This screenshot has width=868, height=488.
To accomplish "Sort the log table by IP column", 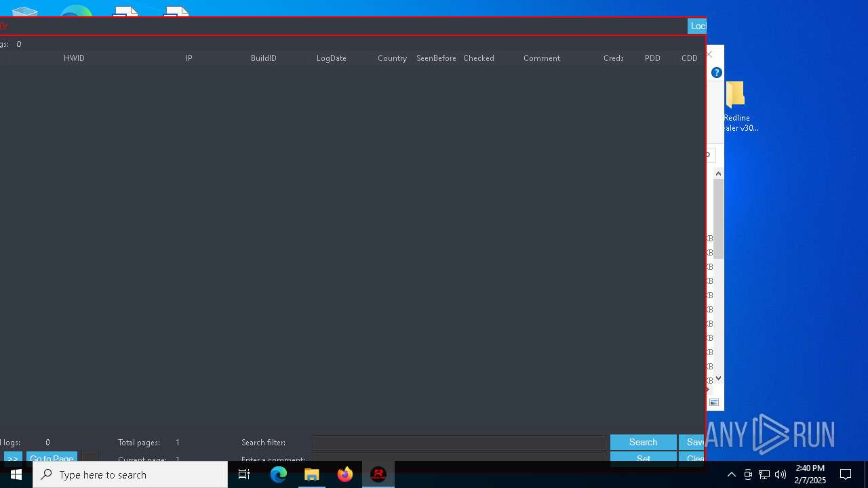I will tap(189, 58).
